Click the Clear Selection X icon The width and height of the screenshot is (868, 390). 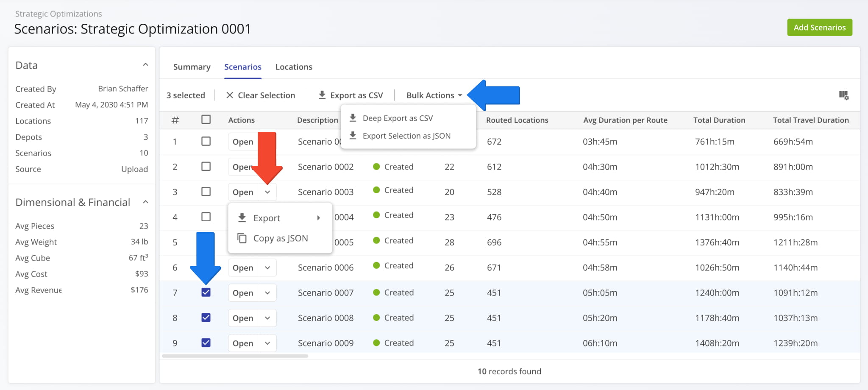coord(230,95)
